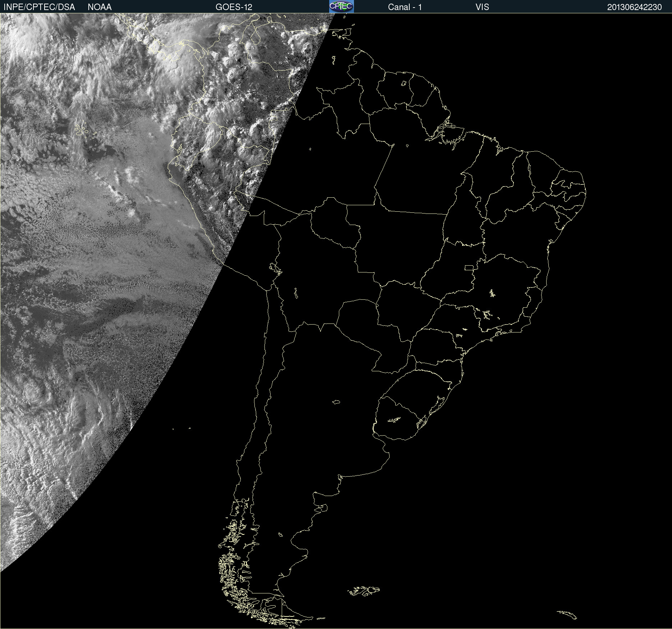Click the Canal - 1 label
Screen dimensions: 672x629
click(x=405, y=7)
